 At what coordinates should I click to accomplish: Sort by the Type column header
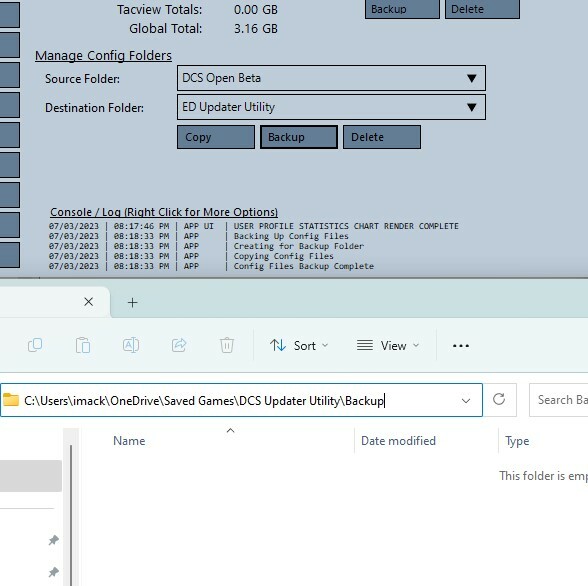[x=517, y=441]
